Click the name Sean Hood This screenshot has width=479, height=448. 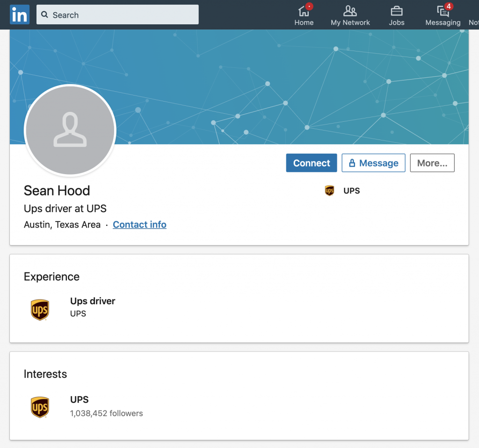57,191
